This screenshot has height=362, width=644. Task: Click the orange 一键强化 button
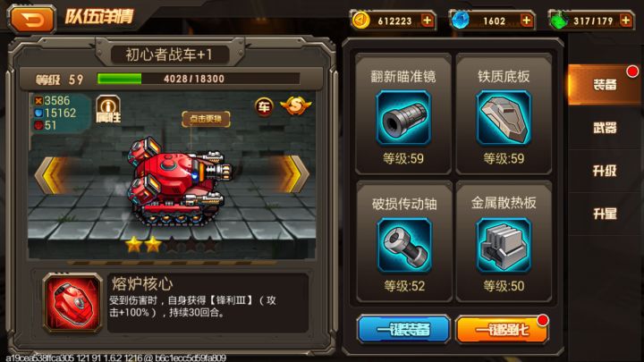tap(502, 330)
